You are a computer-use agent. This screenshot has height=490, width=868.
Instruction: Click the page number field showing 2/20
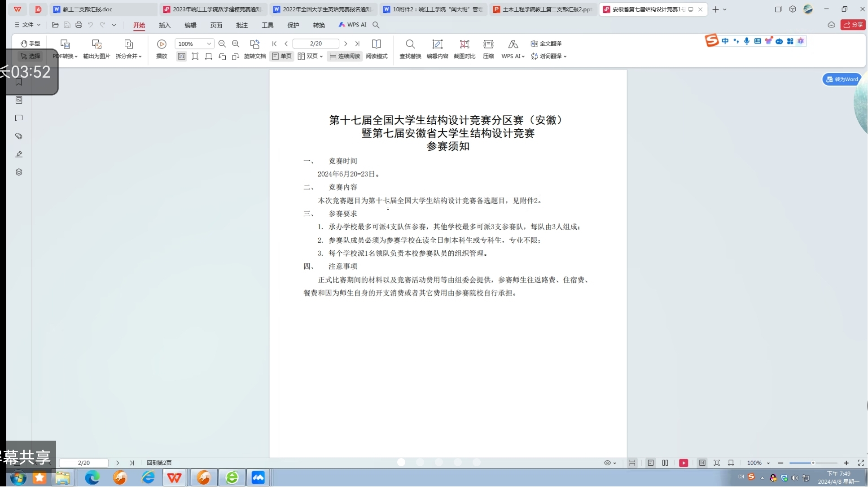316,44
